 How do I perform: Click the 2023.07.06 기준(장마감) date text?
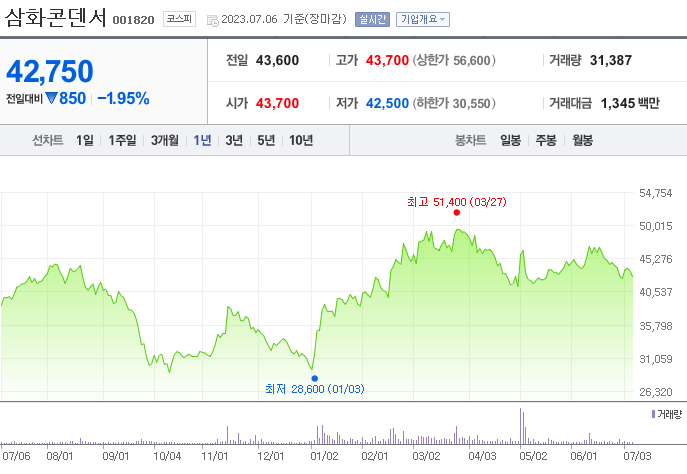click(x=284, y=19)
